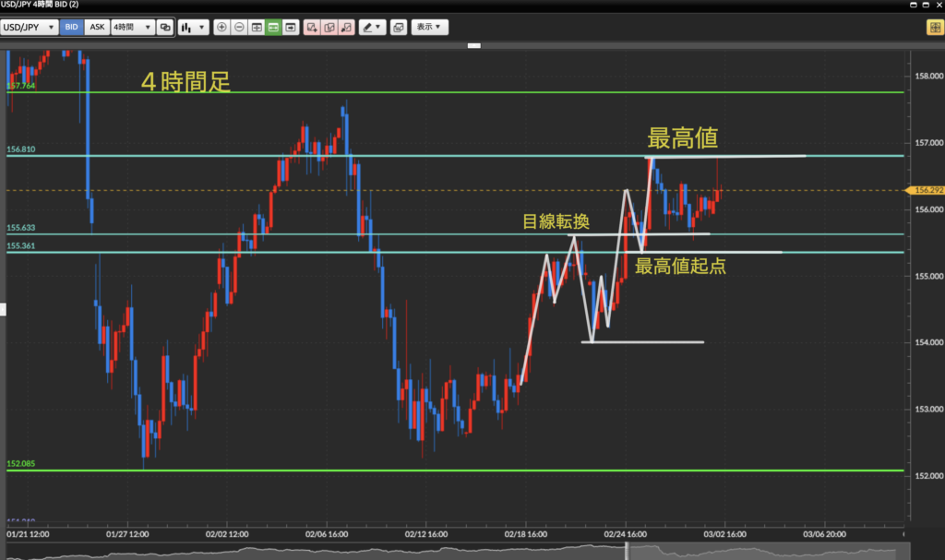Click the yellow crosshair icon at top right

[933, 28]
